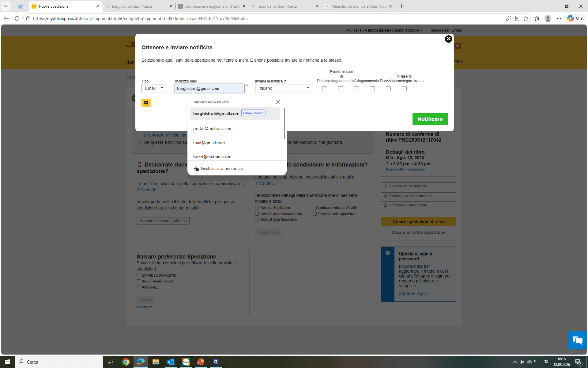Open File Explorer from the taskbar

(156, 362)
